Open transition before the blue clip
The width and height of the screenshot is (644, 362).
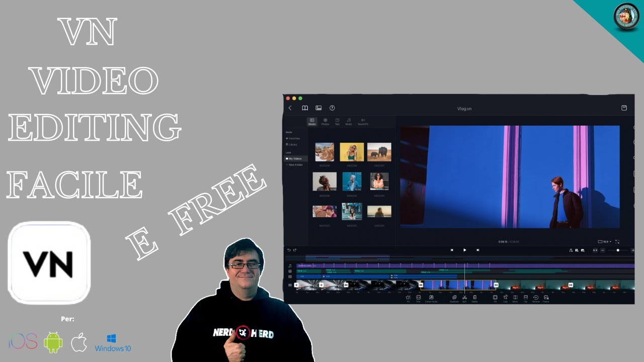point(421,285)
